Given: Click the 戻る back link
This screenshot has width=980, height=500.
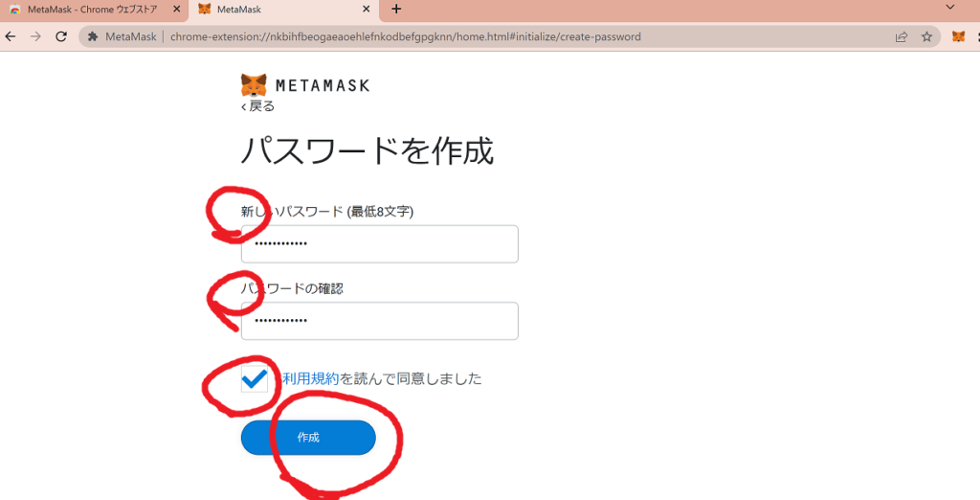Looking at the screenshot, I should 258,106.
